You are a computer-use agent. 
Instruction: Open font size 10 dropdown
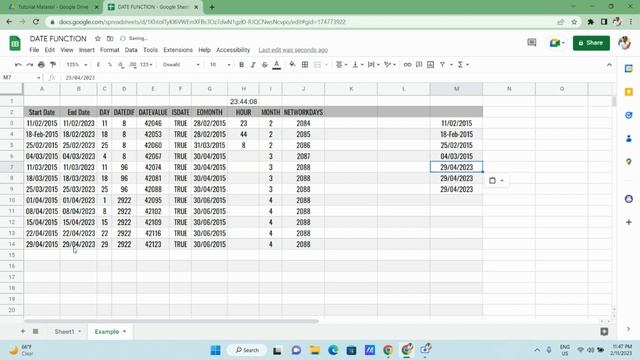[220, 64]
